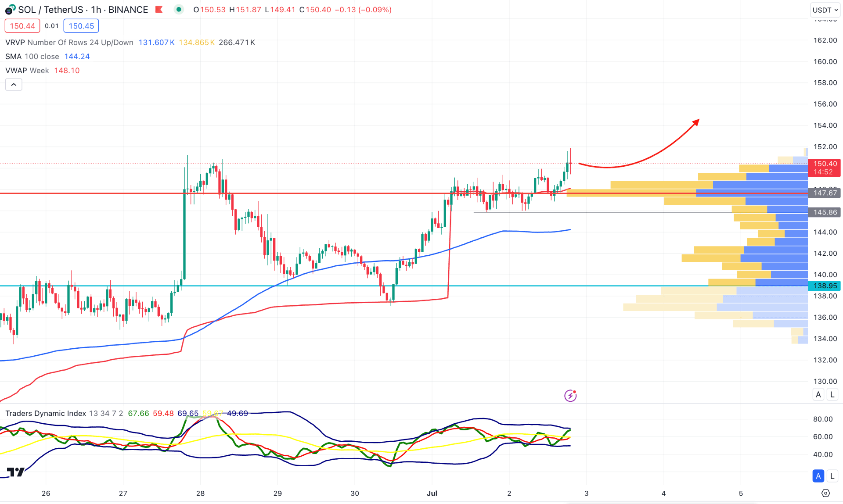
Task: Click the VRVP up volume value 131.607K
Action: click(x=156, y=43)
